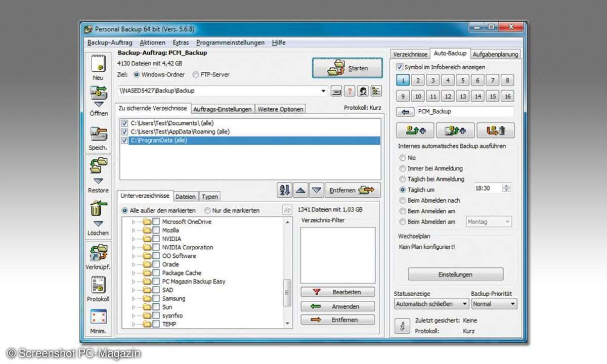This screenshot has height=364, width=607.
Task: Click the minus icon next to target path
Action: click(x=336, y=91)
